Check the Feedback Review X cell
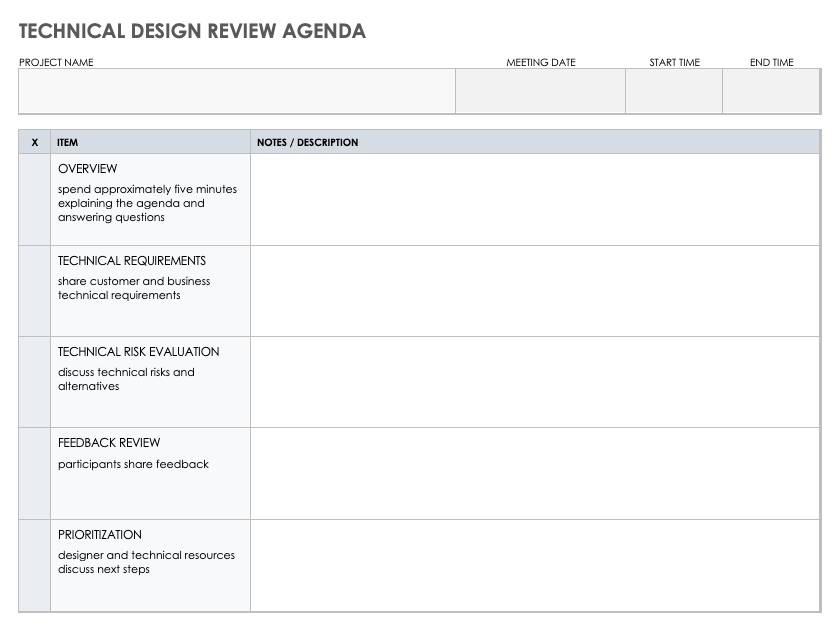Viewport: 839px width, 640px height. click(x=35, y=473)
